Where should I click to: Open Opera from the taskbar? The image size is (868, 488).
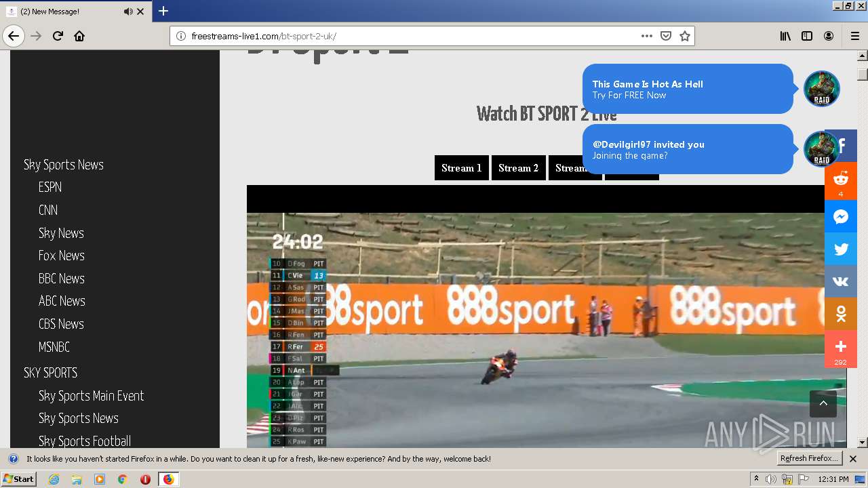point(145,479)
